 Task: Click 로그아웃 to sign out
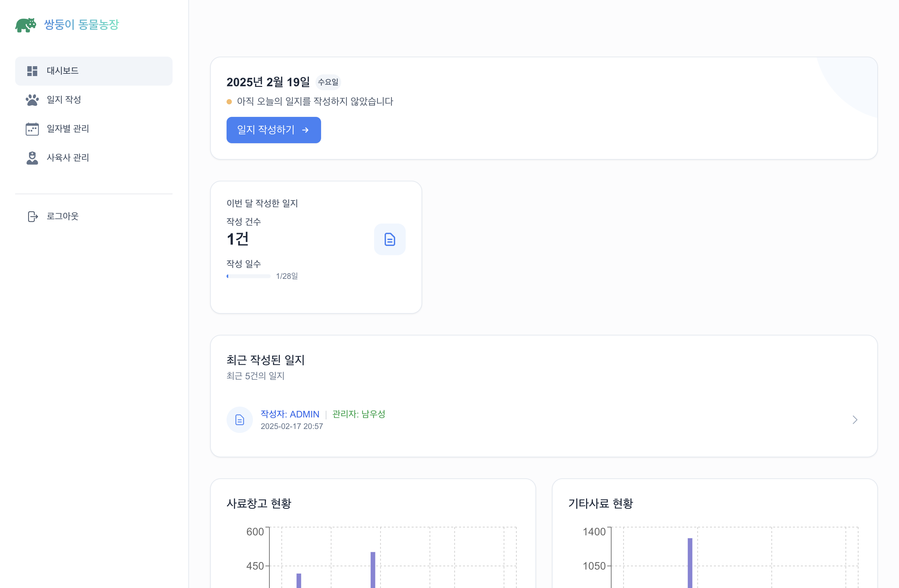63,216
